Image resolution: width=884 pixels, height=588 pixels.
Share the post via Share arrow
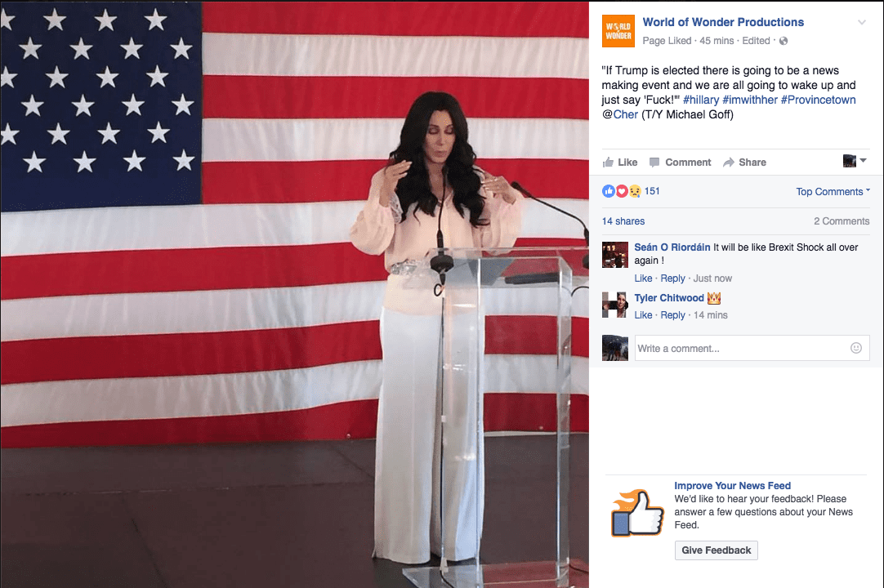click(x=745, y=163)
